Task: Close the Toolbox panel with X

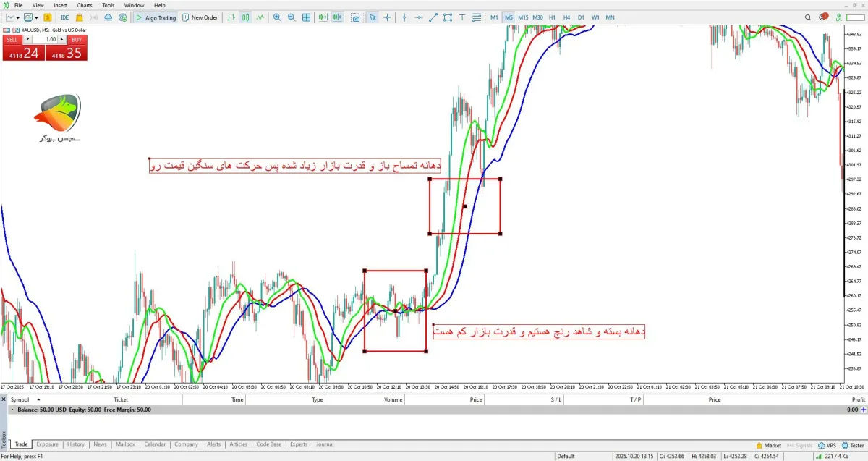Action: tap(3, 399)
